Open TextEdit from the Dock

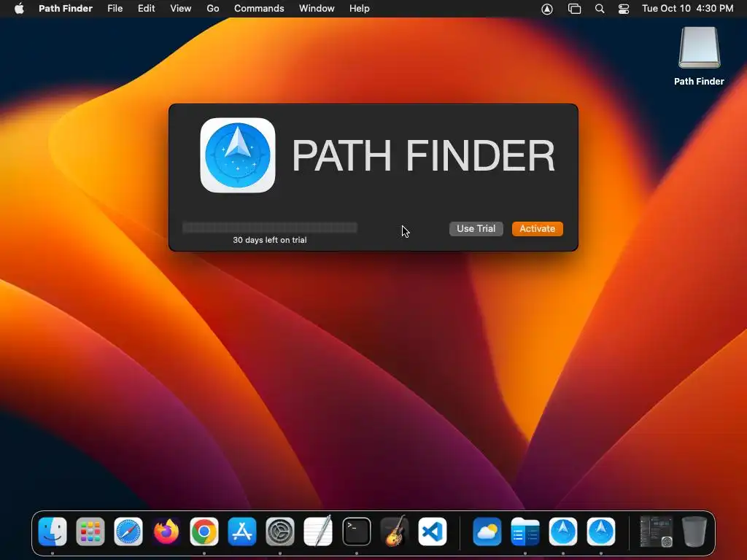click(x=318, y=531)
